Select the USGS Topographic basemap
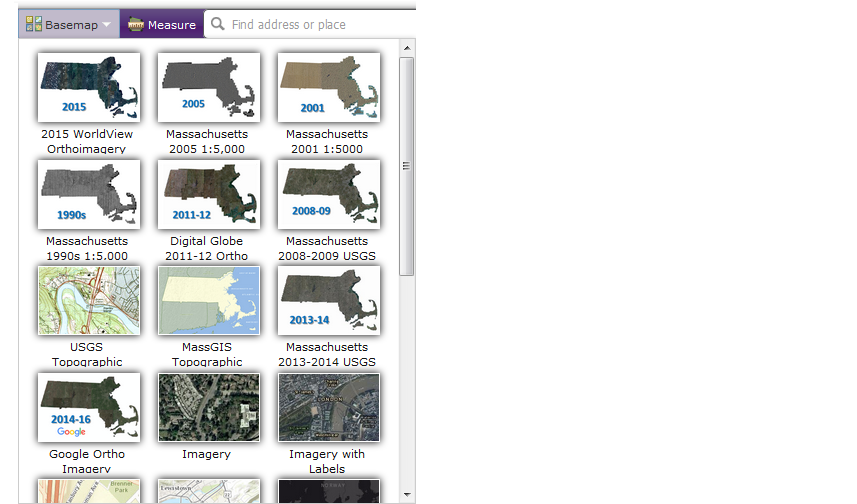The width and height of the screenshot is (857, 504). coord(88,300)
